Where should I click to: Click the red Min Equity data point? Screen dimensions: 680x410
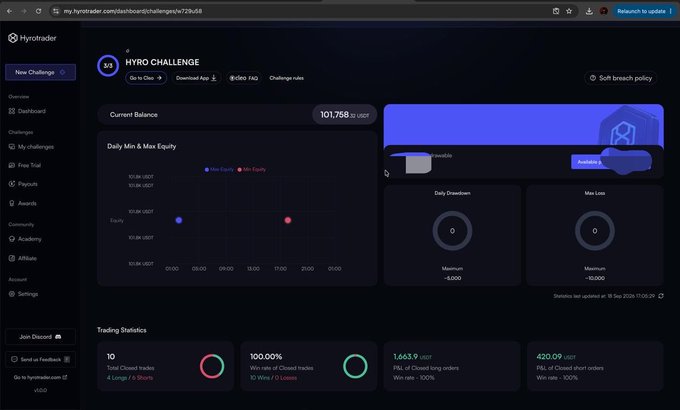click(x=288, y=220)
